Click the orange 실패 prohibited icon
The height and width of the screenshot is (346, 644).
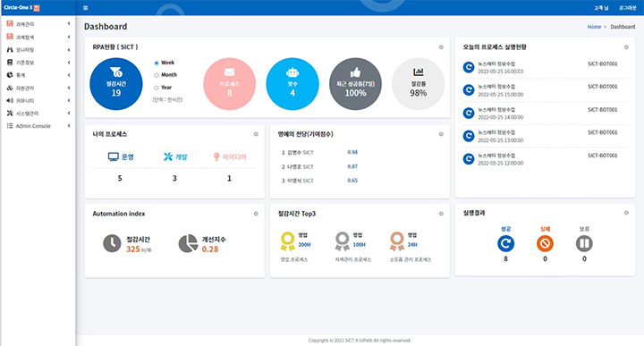(x=545, y=243)
